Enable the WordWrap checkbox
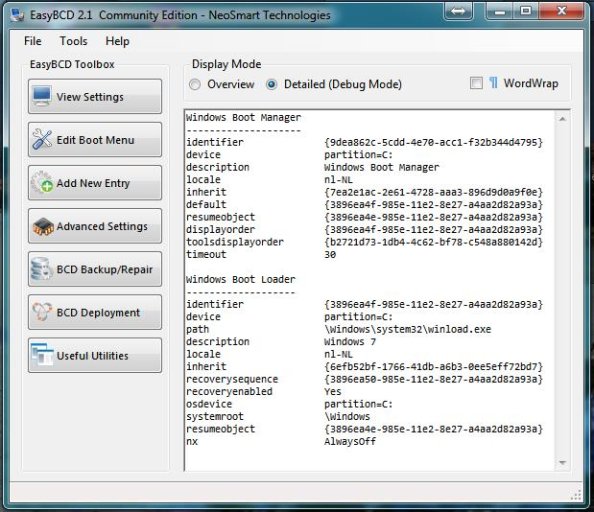The height and width of the screenshot is (512, 594). [x=476, y=83]
